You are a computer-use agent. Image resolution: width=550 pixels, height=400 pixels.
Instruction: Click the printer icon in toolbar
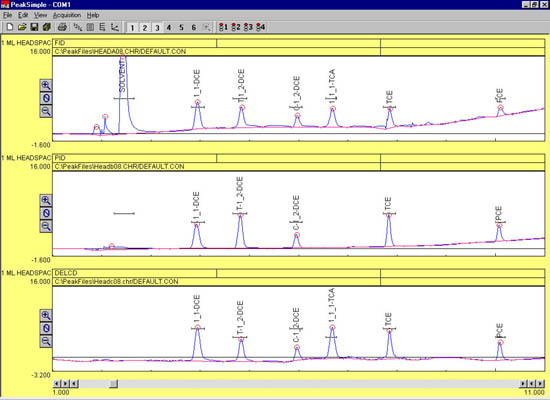tap(62, 27)
